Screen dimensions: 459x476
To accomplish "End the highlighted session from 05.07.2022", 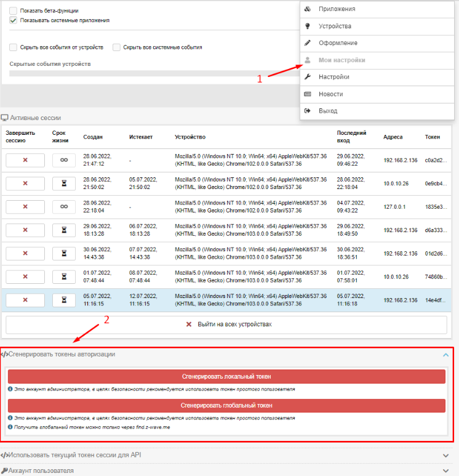I will pos(25,299).
